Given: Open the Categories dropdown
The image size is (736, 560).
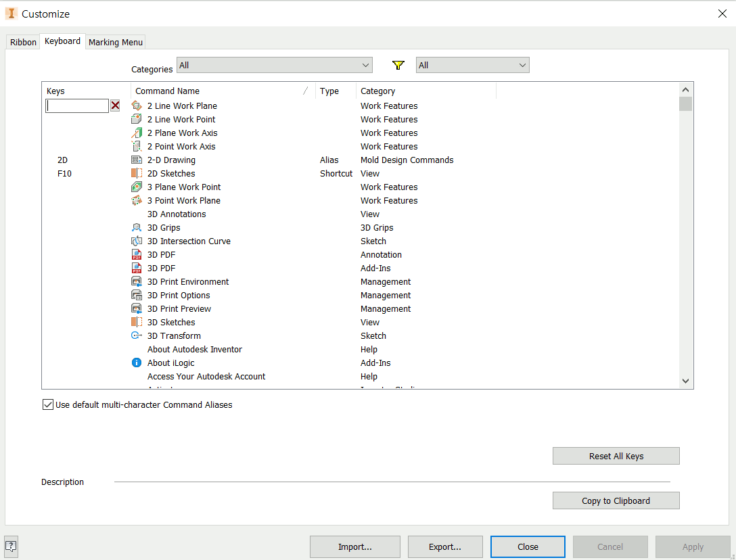Looking at the screenshot, I should tap(274, 65).
